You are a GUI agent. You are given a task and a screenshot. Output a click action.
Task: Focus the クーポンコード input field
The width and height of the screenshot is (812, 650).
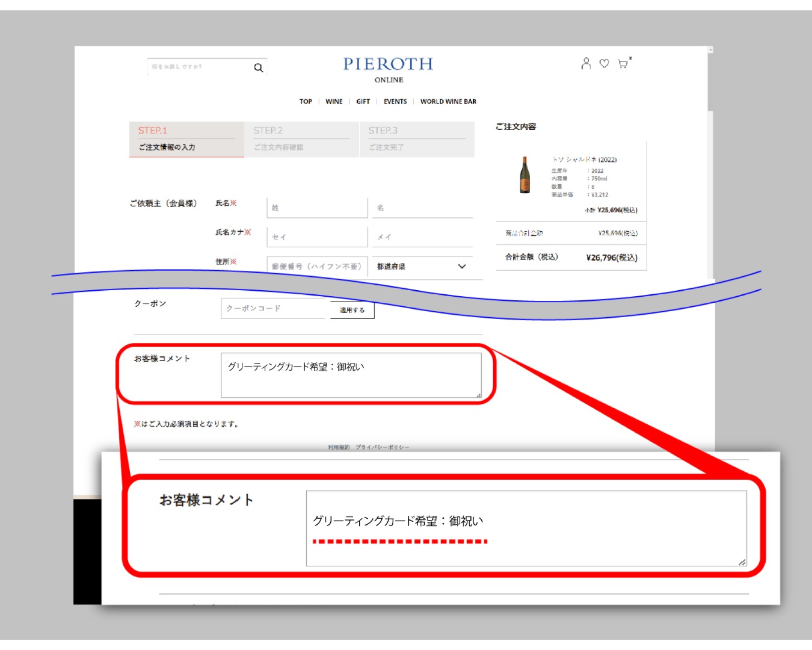(x=275, y=308)
